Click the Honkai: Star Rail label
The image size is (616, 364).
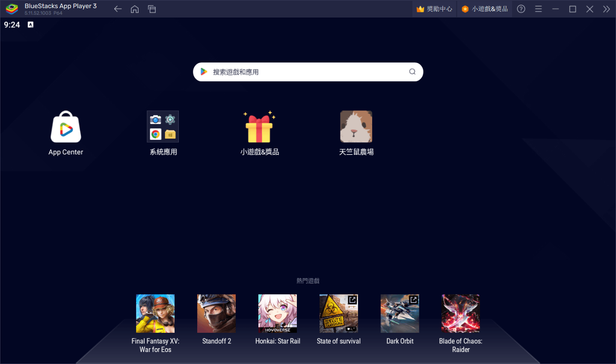278,341
